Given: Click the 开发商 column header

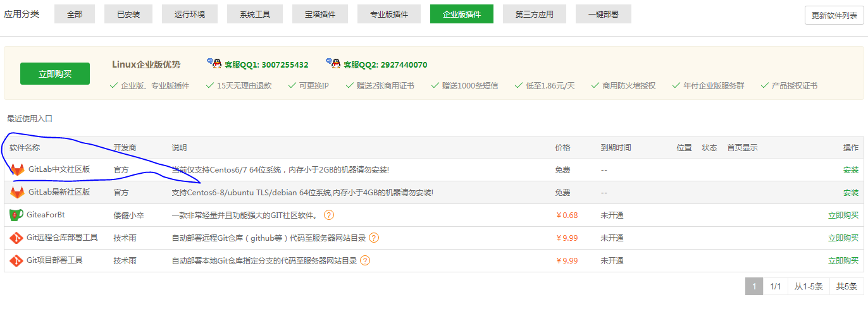Looking at the screenshot, I should [125, 148].
